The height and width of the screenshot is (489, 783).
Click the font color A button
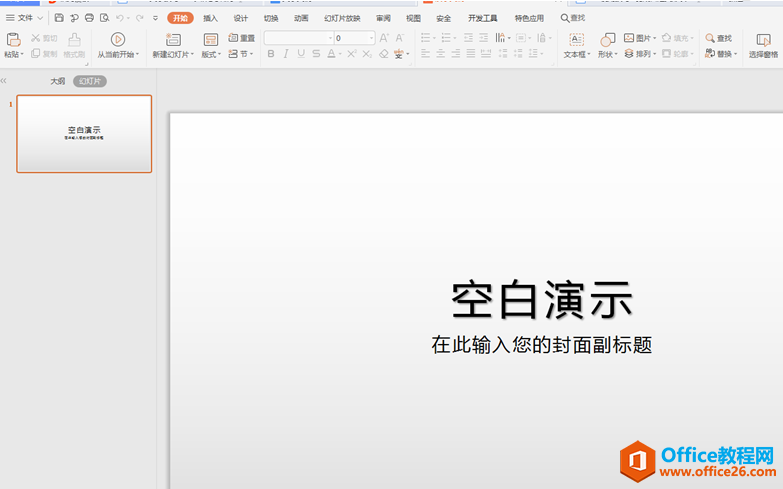click(x=331, y=53)
